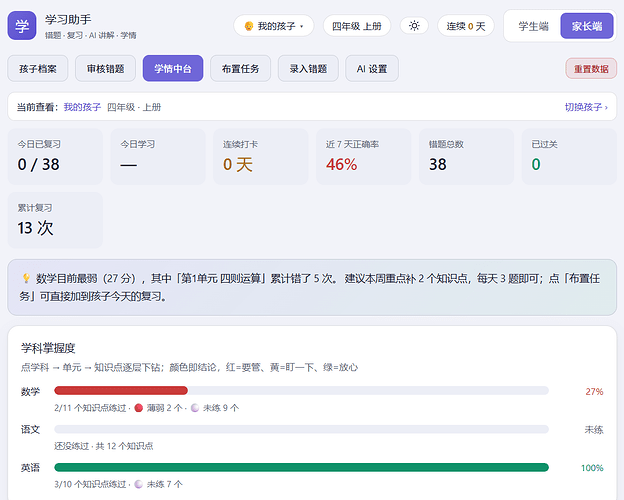Click the green 英语 mastery progress bar
624x500 pixels.
pyautogui.click(x=301, y=467)
